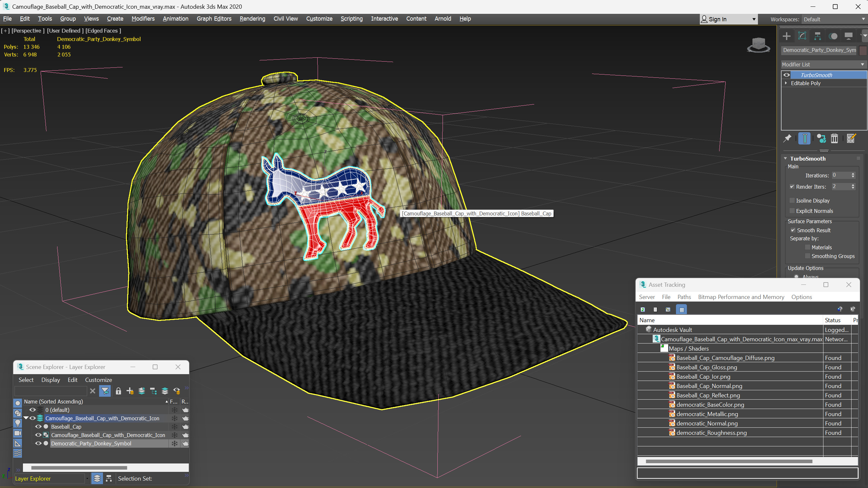Open the Hierarchy command panel tab
The width and height of the screenshot is (868, 488).
pos(817,36)
